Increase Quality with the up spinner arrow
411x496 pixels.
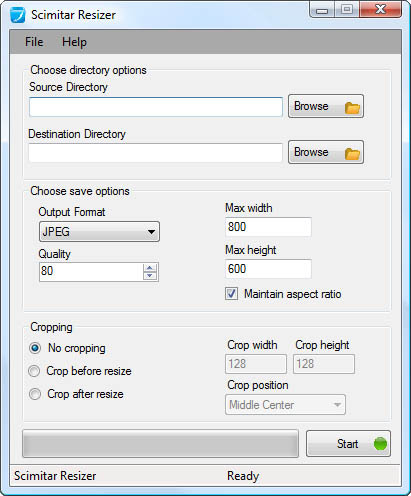[150, 268]
